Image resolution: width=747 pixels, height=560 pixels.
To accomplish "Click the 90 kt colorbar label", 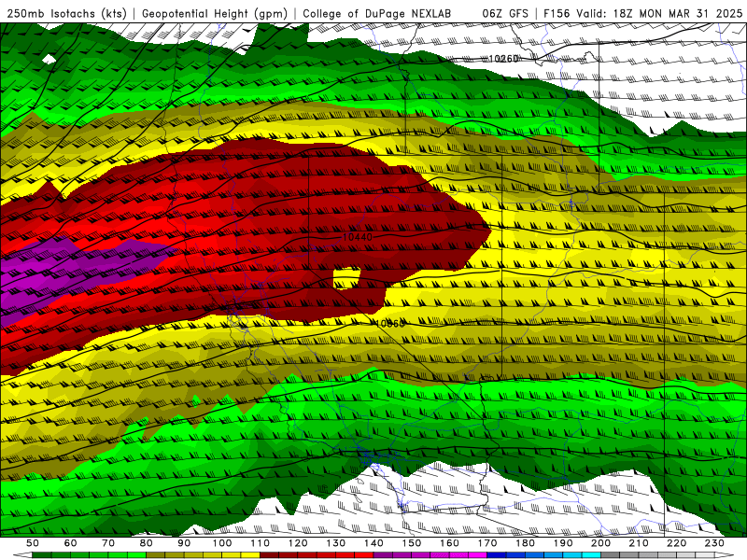I will click(184, 543).
